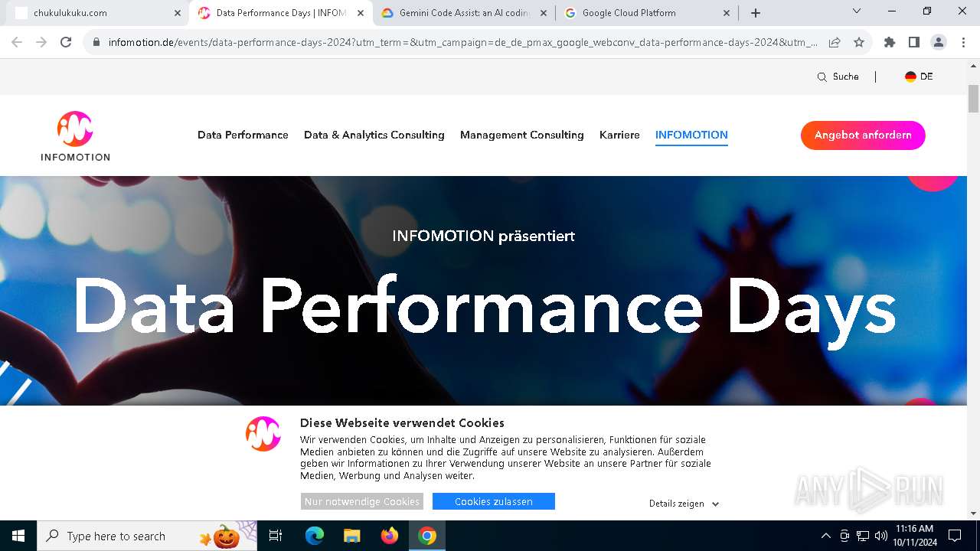
Task: Open the Extensions puzzle icon
Action: [x=890, y=42]
